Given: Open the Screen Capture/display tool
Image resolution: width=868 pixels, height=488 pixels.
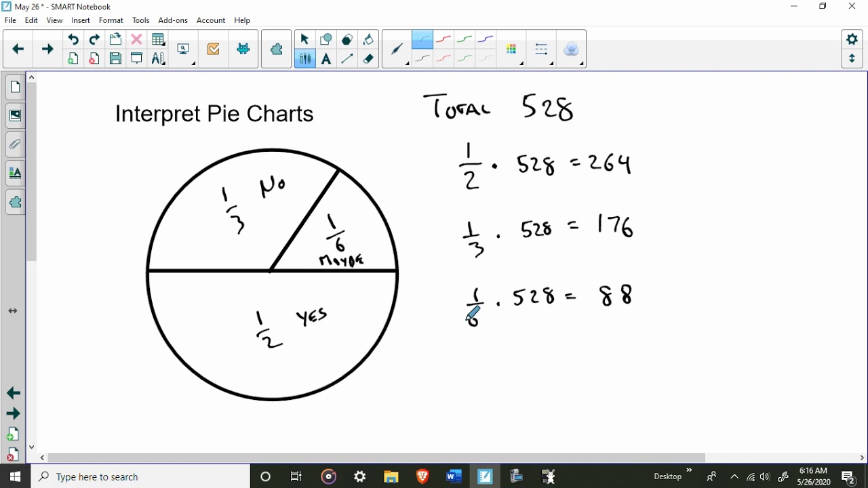Looking at the screenshot, I should [x=183, y=49].
